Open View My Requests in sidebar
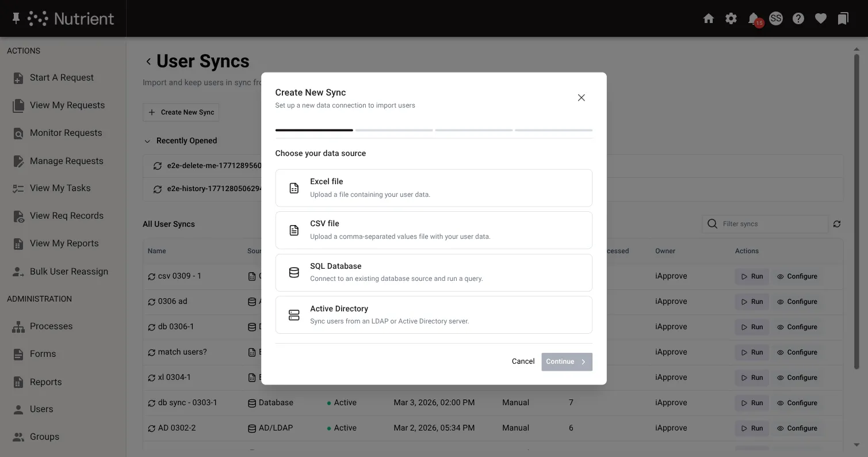 (x=63, y=105)
